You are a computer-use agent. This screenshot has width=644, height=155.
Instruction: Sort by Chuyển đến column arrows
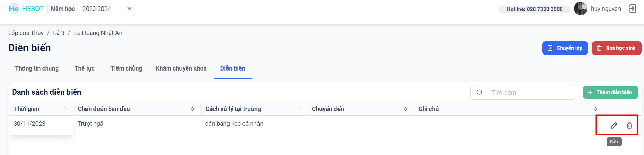(x=406, y=109)
